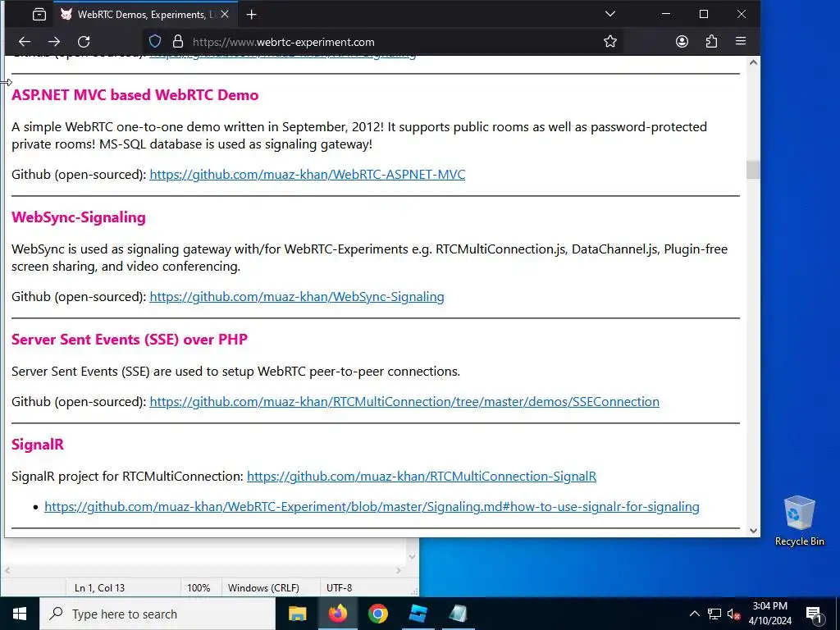View site security via padlock icon
The width and height of the screenshot is (840, 630).
[178, 42]
